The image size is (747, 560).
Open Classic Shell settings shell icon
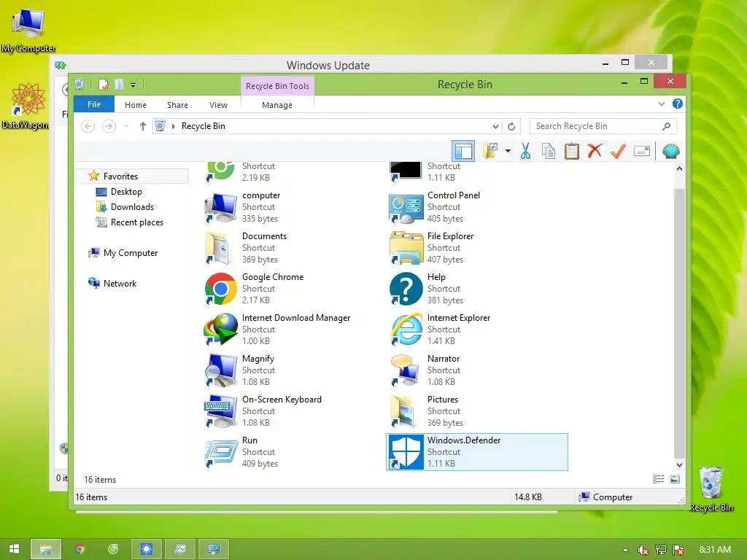click(671, 152)
